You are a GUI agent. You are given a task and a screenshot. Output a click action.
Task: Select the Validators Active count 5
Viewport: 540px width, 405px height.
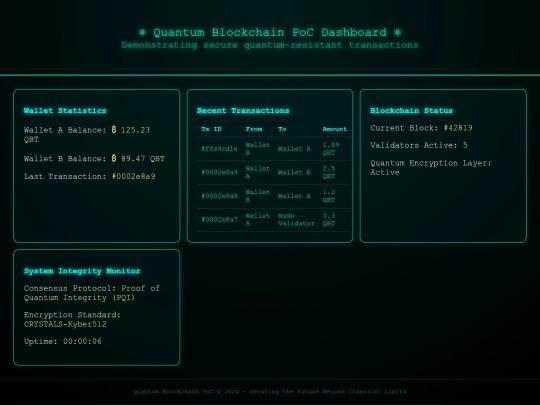coord(465,145)
